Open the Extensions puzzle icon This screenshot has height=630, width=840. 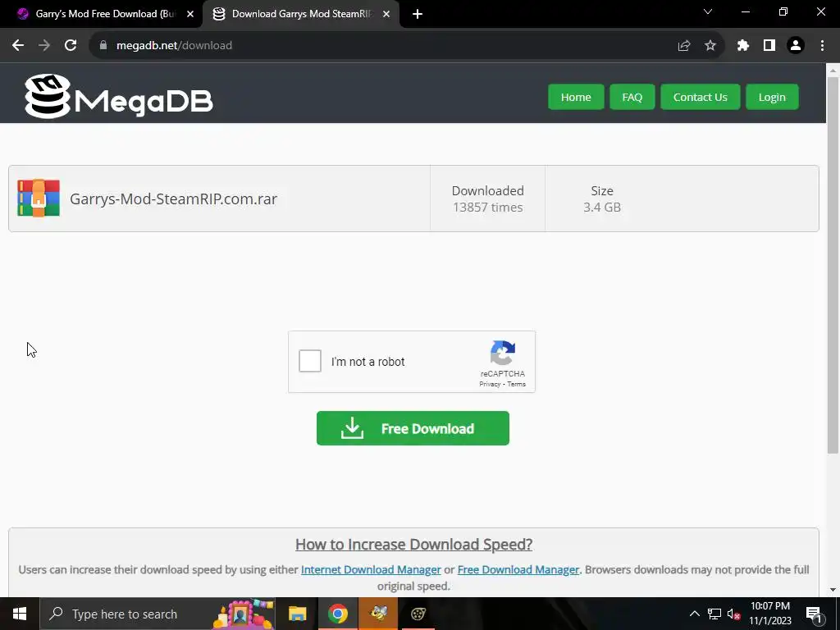[x=743, y=46]
